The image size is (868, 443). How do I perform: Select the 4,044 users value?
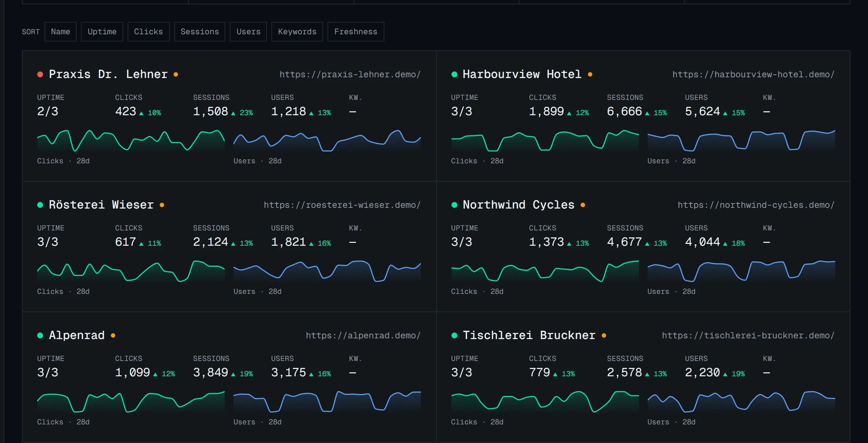[702, 242]
